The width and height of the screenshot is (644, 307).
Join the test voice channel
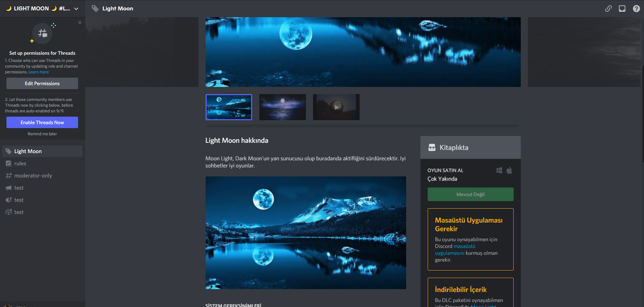(x=42, y=200)
